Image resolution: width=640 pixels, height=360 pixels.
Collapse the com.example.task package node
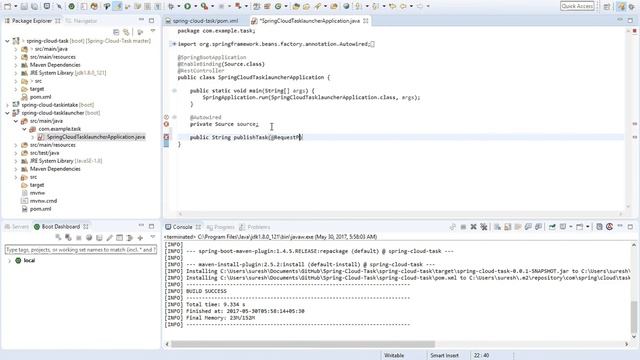tap(24, 129)
